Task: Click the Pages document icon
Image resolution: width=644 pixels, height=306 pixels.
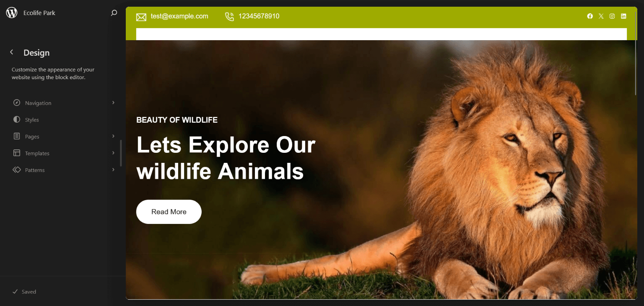Action: point(17,136)
